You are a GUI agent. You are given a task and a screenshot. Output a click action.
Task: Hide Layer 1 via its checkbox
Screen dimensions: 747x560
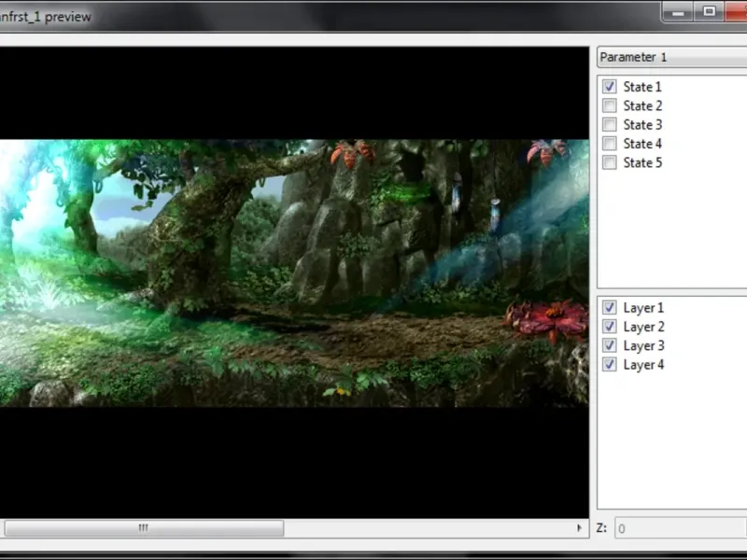coord(609,308)
